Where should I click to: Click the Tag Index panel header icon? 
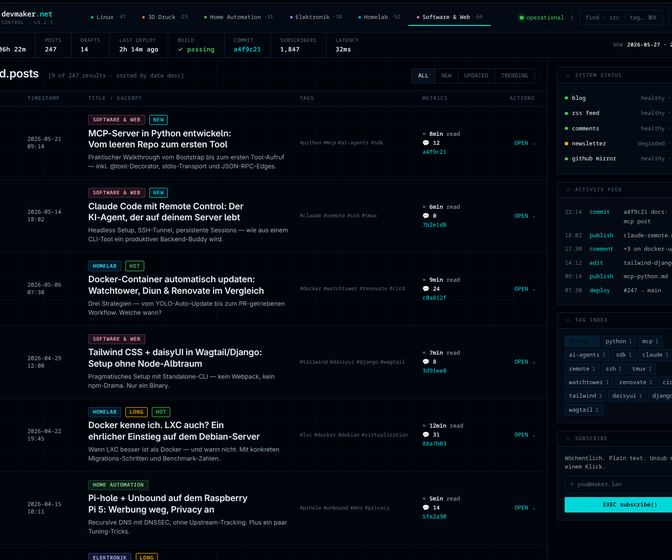click(x=568, y=320)
